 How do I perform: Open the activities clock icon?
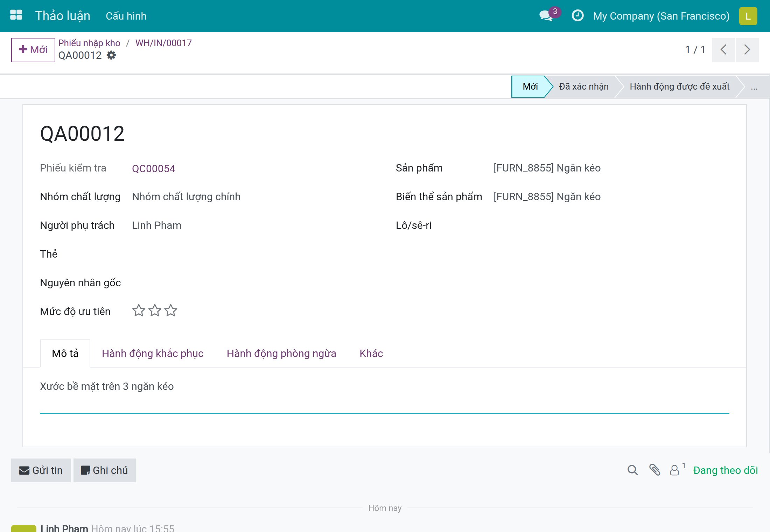click(577, 15)
